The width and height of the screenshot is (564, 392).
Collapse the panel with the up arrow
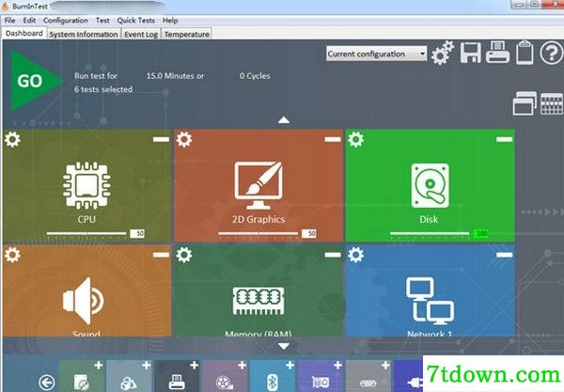point(284,119)
